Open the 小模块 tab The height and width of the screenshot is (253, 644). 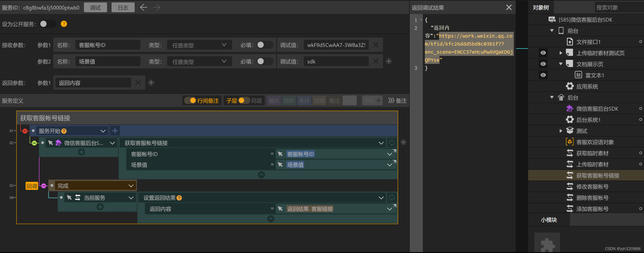[548, 220]
